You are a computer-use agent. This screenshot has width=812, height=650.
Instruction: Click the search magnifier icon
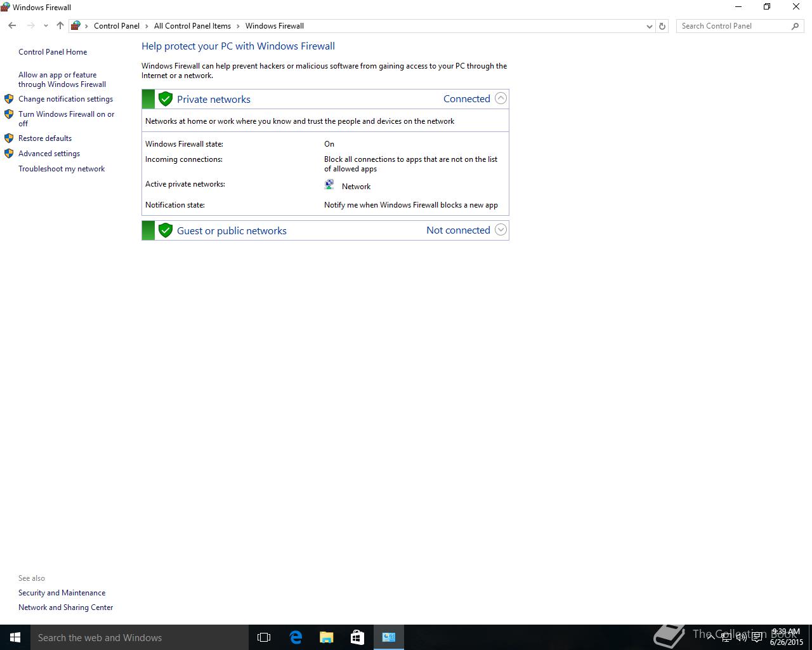coord(796,26)
